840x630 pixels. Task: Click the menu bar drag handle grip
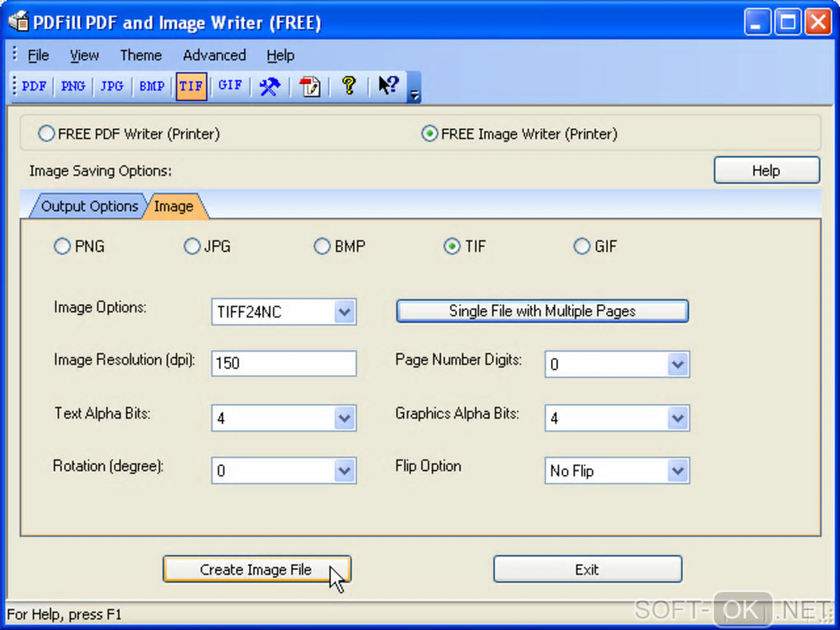click(x=15, y=54)
